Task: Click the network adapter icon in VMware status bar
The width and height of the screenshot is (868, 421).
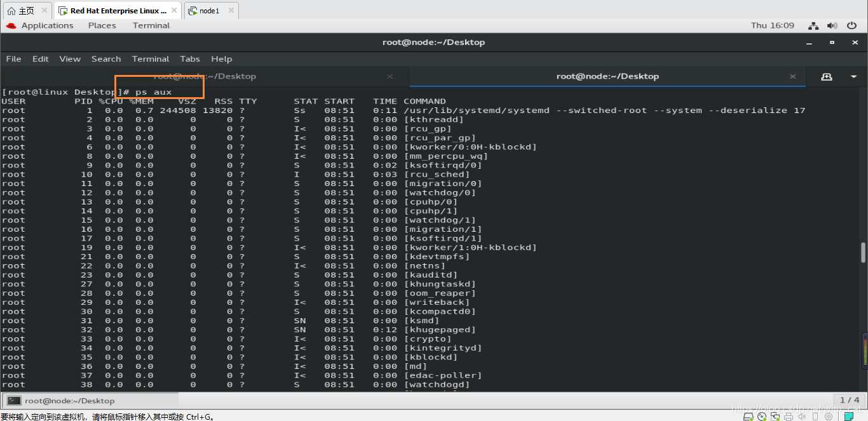Action: pyautogui.click(x=775, y=417)
